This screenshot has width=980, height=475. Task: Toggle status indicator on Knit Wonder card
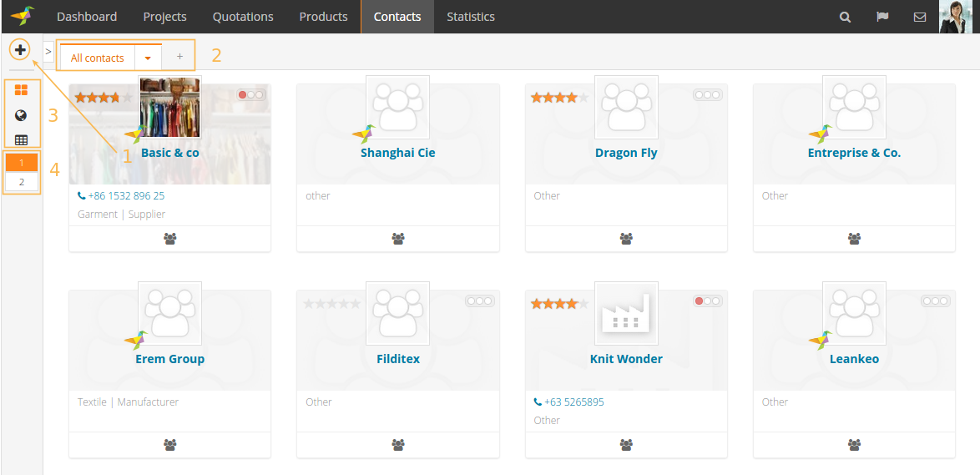706,301
